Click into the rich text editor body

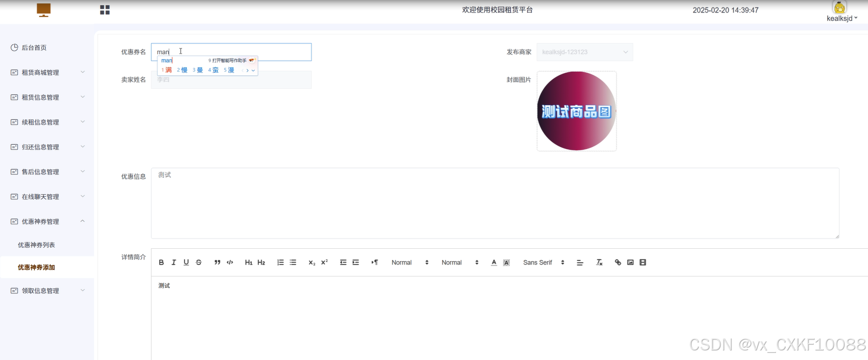pos(509,318)
